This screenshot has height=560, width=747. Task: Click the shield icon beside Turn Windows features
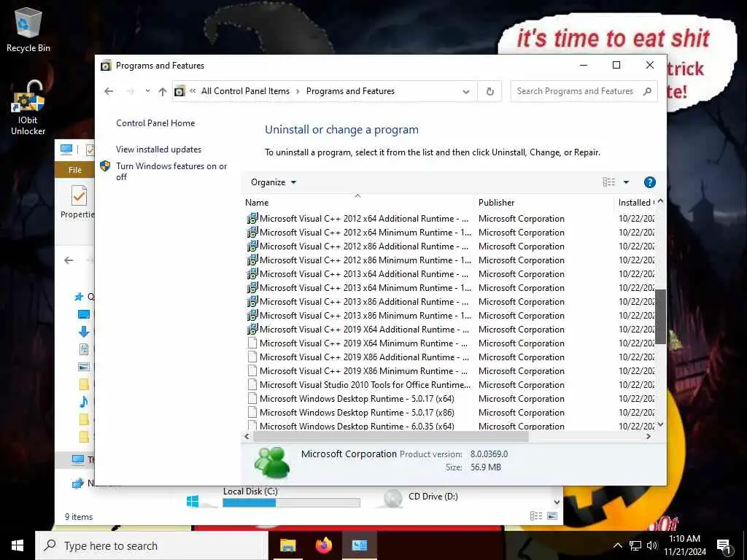(x=105, y=166)
